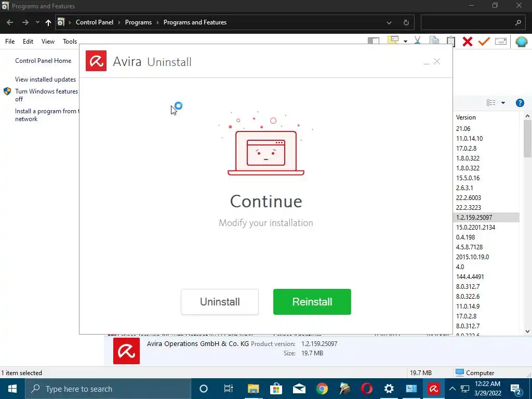Click the Properties card toolbar icon
The image size is (532, 399).
(x=501, y=42)
